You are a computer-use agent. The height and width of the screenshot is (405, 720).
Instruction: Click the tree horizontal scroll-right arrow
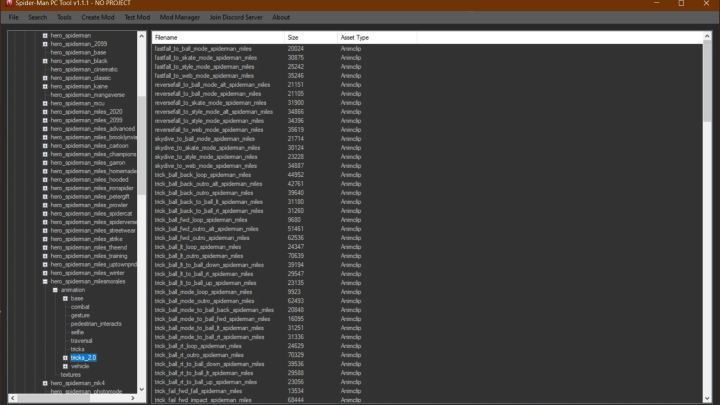click(x=133, y=398)
